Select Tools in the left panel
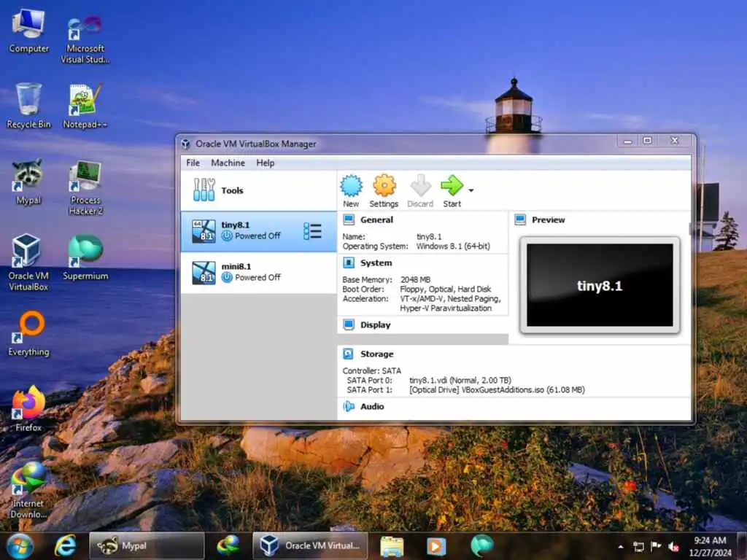Viewport: 747px width, 560px height. 259,190
